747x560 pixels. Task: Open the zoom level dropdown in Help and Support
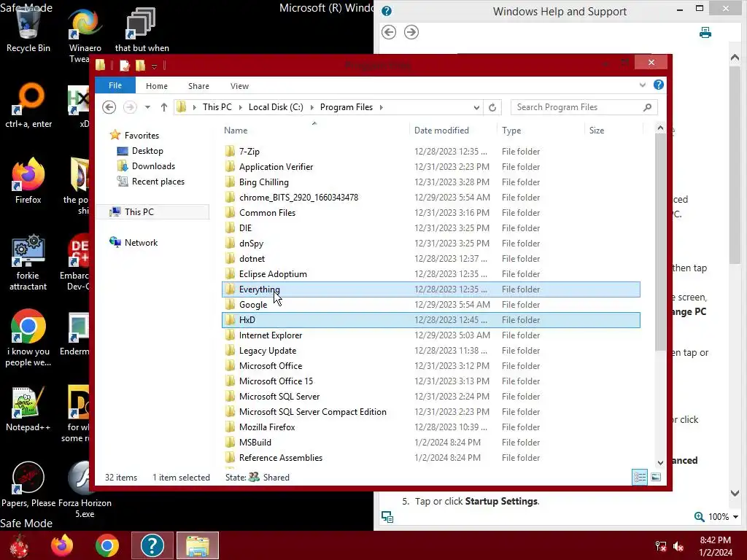click(x=735, y=517)
